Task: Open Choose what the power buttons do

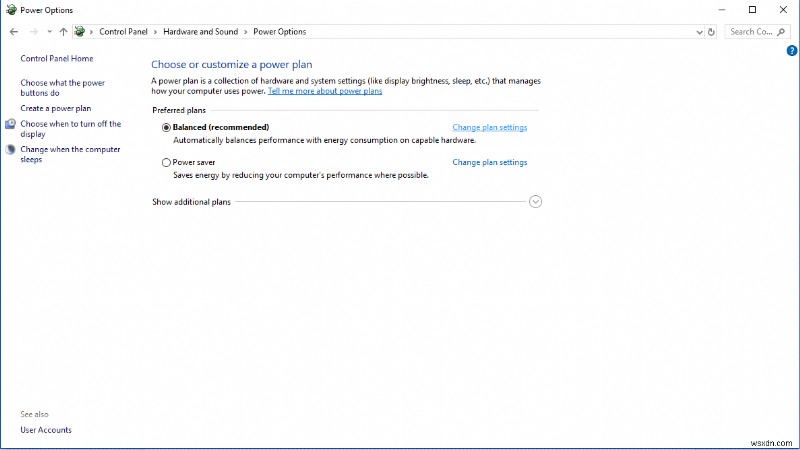Action: 62,88
